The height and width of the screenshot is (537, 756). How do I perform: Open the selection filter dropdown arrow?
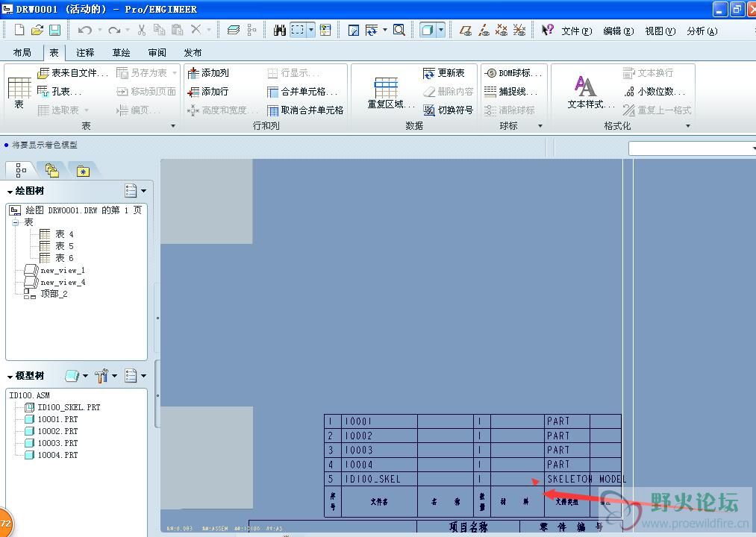[x=311, y=31]
